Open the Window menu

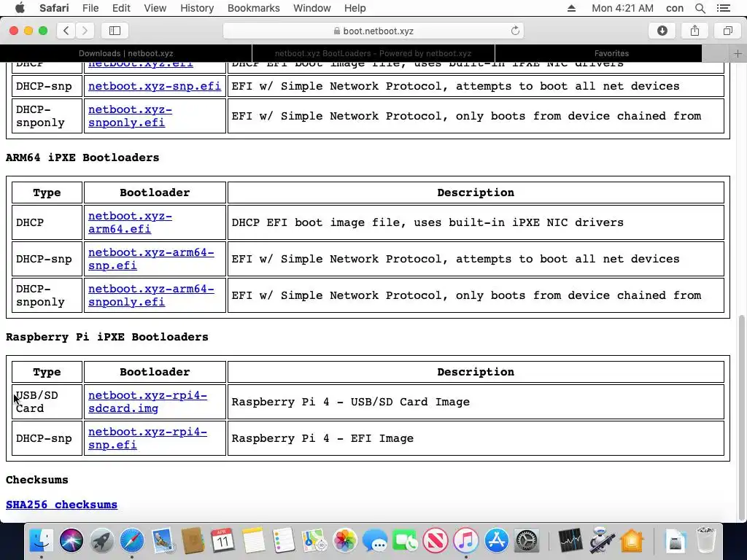[312, 8]
